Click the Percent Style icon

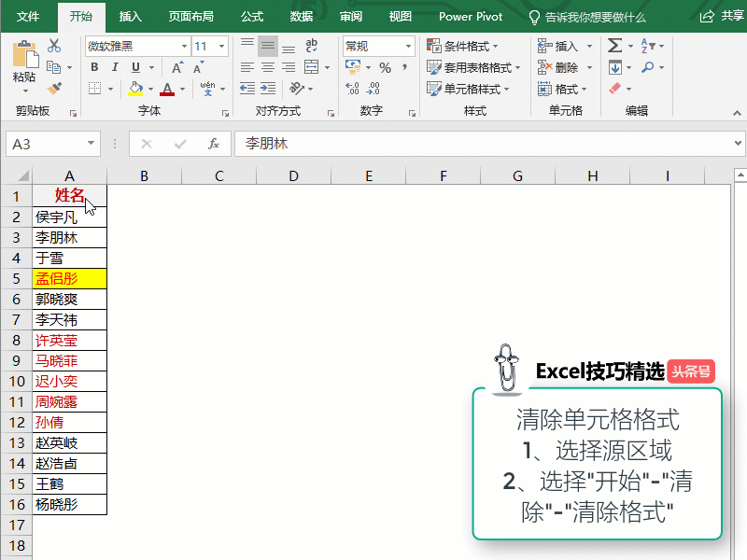[x=385, y=67]
